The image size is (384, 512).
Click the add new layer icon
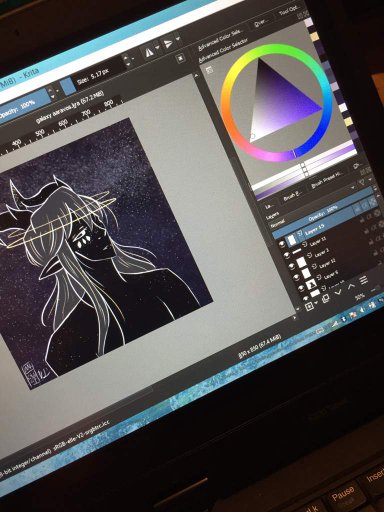tap(309, 306)
